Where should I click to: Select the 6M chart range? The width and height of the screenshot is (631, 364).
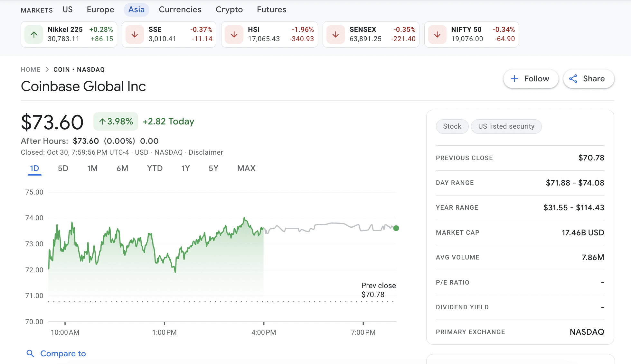[x=122, y=168]
